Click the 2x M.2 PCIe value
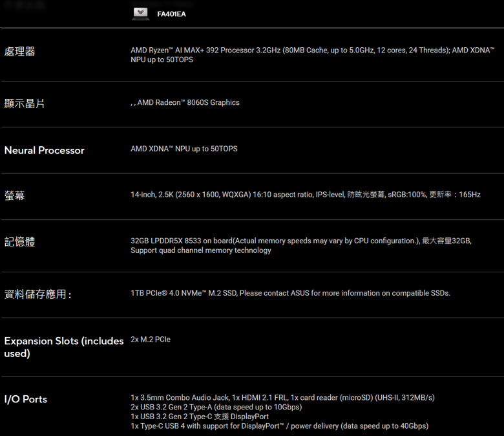The height and width of the screenshot is (436, 504). pyautogui.click(x=151, y=340)
